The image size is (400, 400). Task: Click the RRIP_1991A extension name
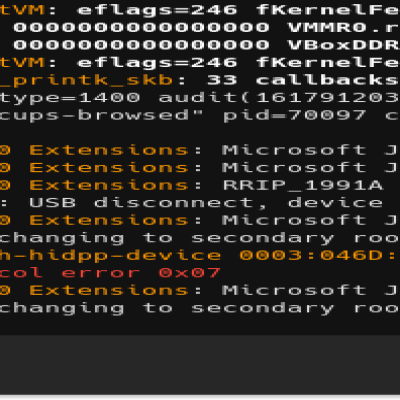tap(303, 185)
